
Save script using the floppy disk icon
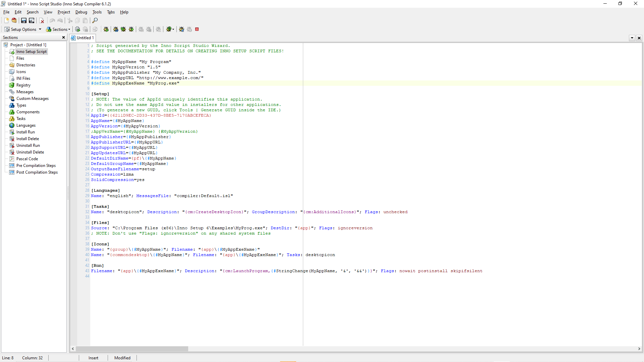24,20
